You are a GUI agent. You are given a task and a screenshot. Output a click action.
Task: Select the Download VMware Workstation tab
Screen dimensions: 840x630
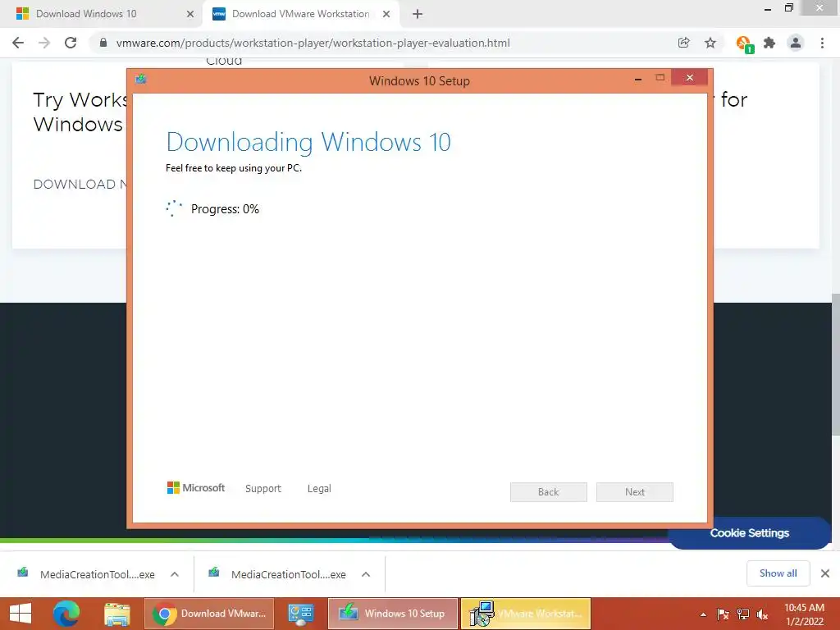point(301,14)
